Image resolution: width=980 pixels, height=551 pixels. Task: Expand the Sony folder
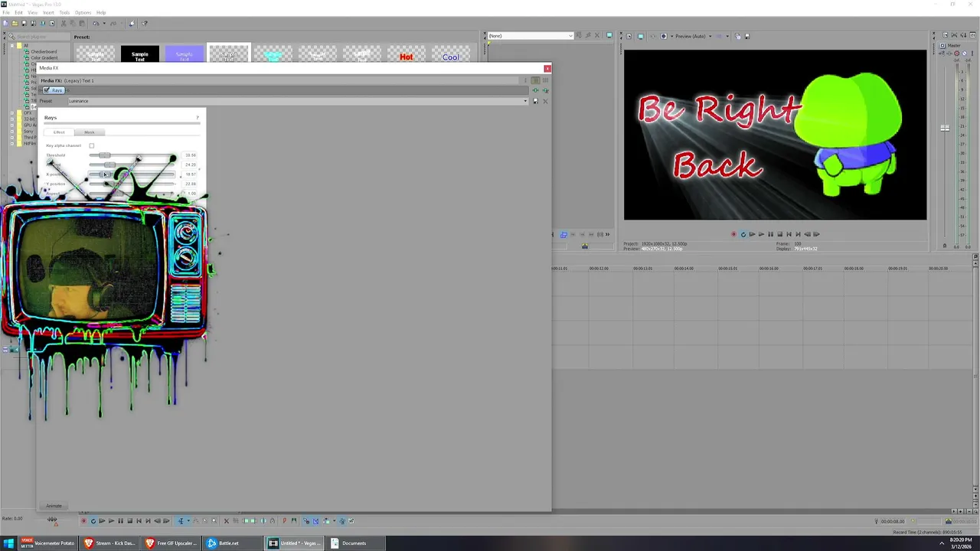point(12,132)
